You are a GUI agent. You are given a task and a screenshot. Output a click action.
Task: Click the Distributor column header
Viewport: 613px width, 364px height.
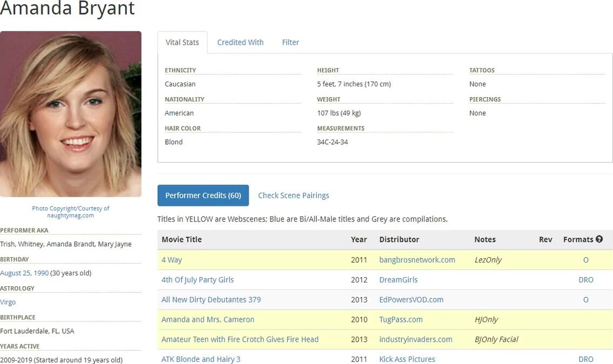pyautogui.click(x=399, y=239)
